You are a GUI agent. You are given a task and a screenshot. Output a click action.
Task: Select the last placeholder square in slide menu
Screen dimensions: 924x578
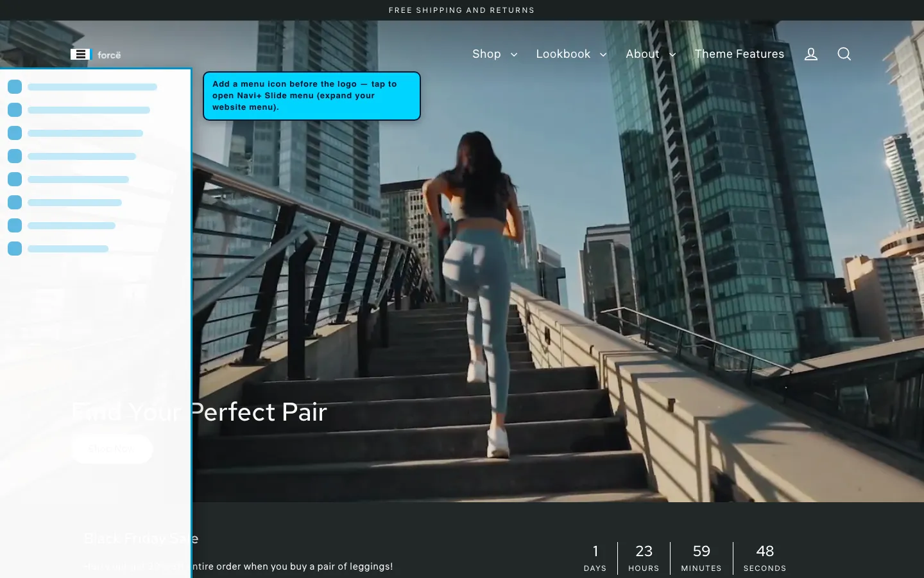pos(15,249)
